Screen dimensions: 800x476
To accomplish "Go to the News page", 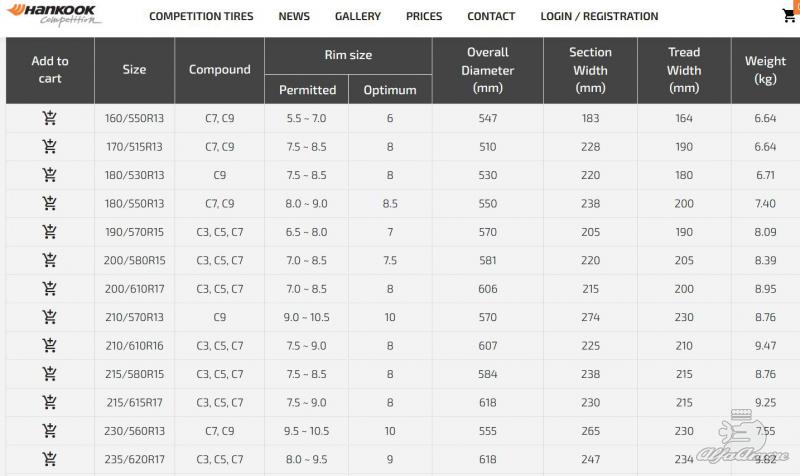I will point(294,16).
